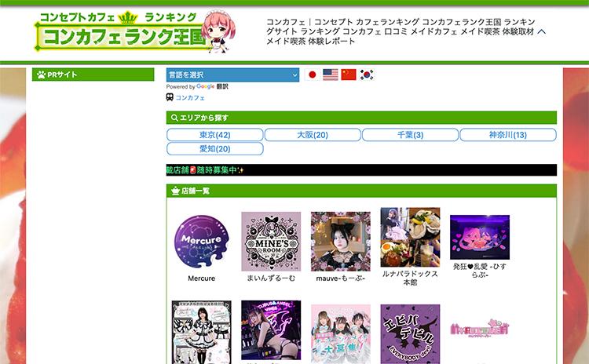
Task: Follow the コンカフェ breadcrumb link
Action: tap(190, 97)
